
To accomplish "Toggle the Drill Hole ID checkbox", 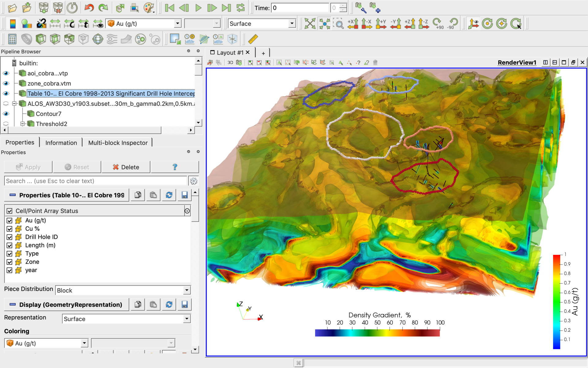I will click(x=9, y=237).
